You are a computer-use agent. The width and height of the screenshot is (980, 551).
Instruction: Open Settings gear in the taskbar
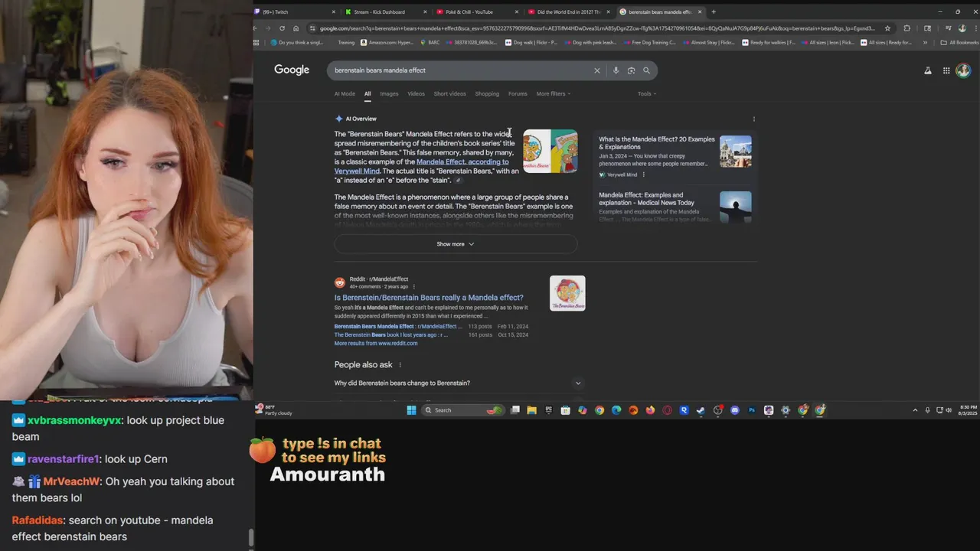pos(786,410)
